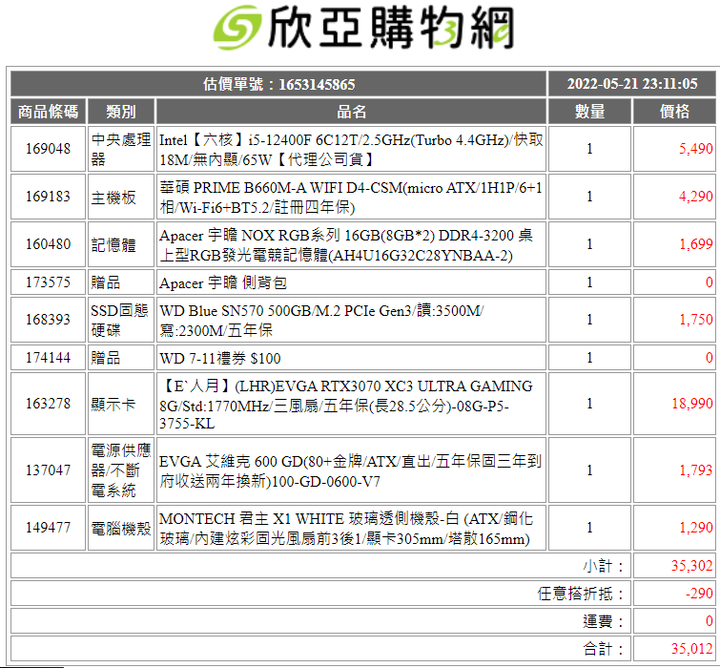
Task: Click the 類別 column header
Action: click(x=121, y=112)
